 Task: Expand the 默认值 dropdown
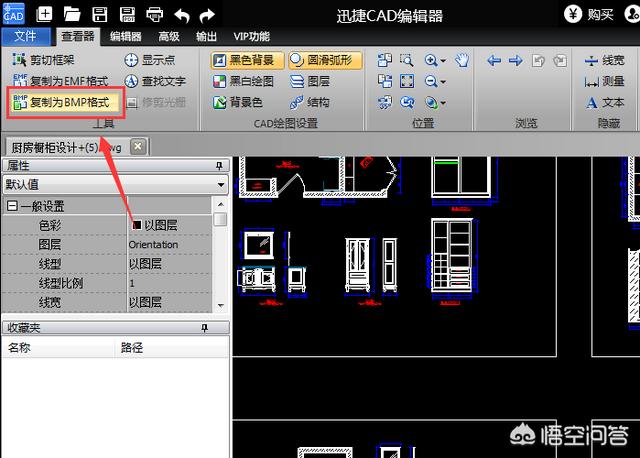[x=220, y=185]
